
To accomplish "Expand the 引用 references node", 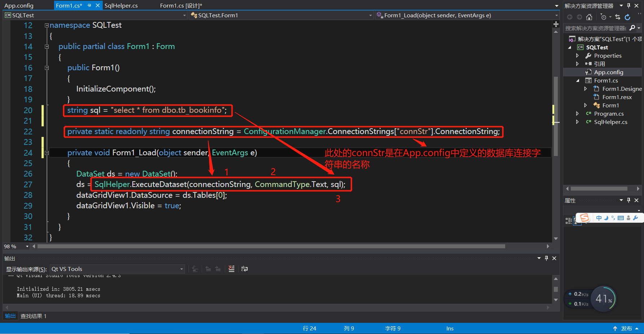I will point(577,64).
